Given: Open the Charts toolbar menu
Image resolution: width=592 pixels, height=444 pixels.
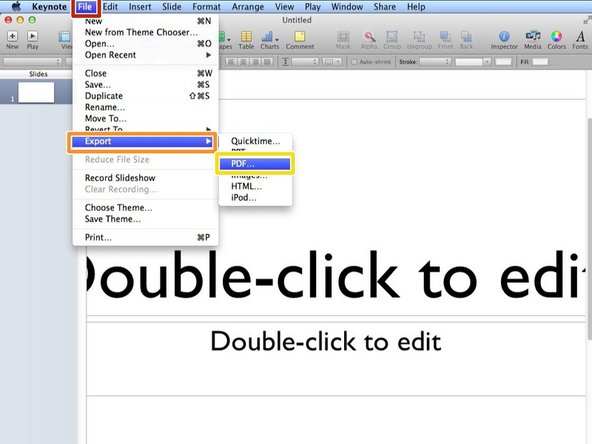Looking at the screenshot, I should pos(270,40).
